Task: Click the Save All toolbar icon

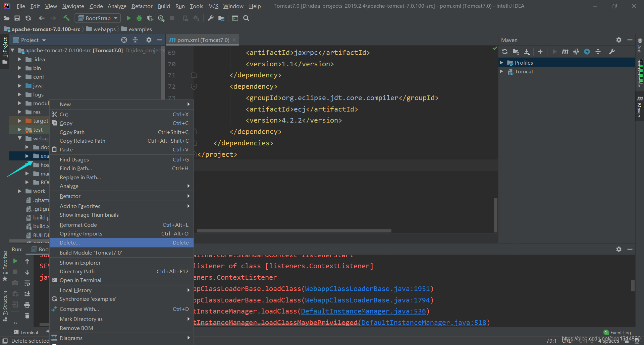Action: pos(17,18)
